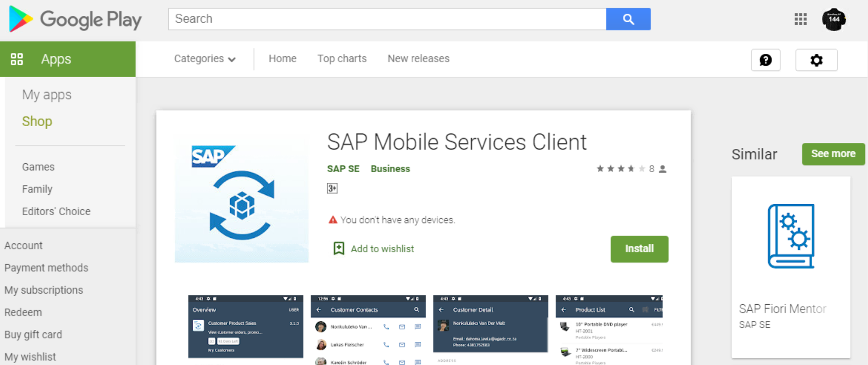The width and height of the screenshot is (868, 365).
Task: Open the New releases tab
Action: pyautogui.click(x=419, y=58)
